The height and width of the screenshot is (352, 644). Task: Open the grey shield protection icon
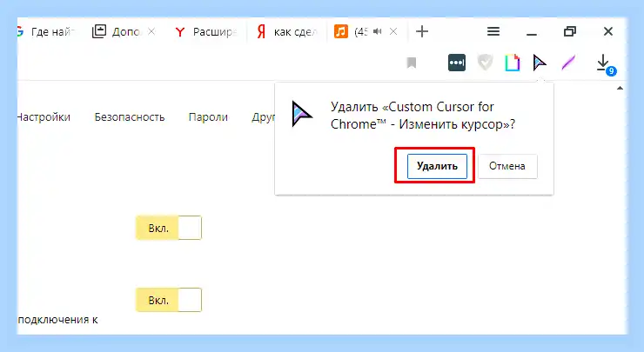485,63
